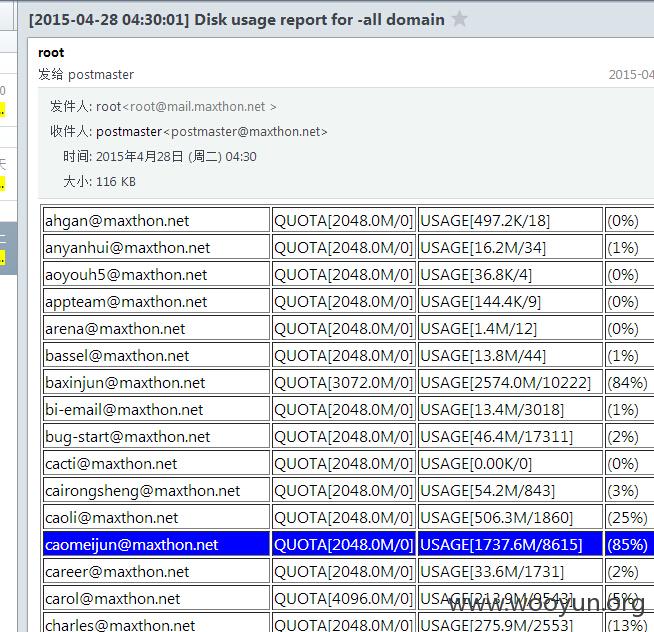Select cell cacti@maxthon.net
654x632 pixels.
coord(156,463)
